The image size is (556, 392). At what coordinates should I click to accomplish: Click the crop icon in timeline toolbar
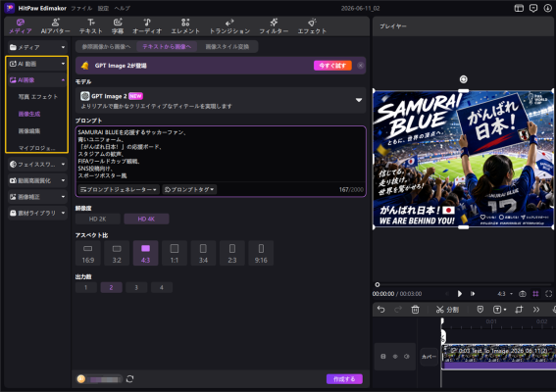519,310
